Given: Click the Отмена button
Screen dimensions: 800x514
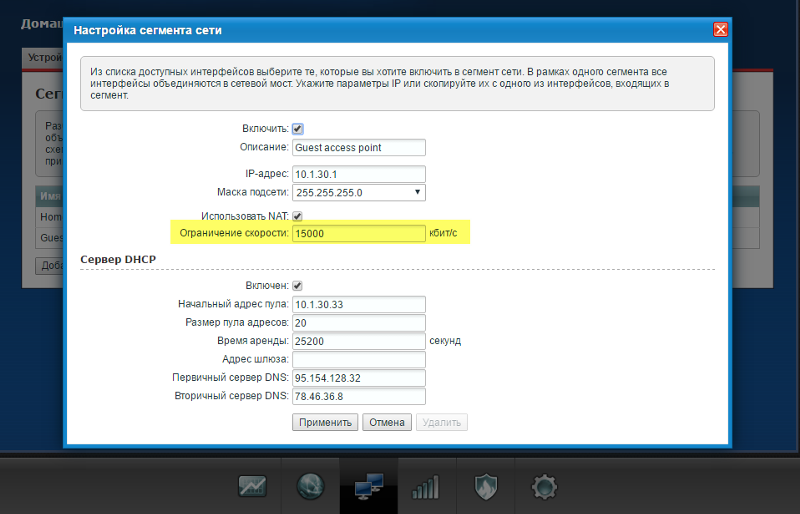Looking at the screenshot, I should [387, 422].
